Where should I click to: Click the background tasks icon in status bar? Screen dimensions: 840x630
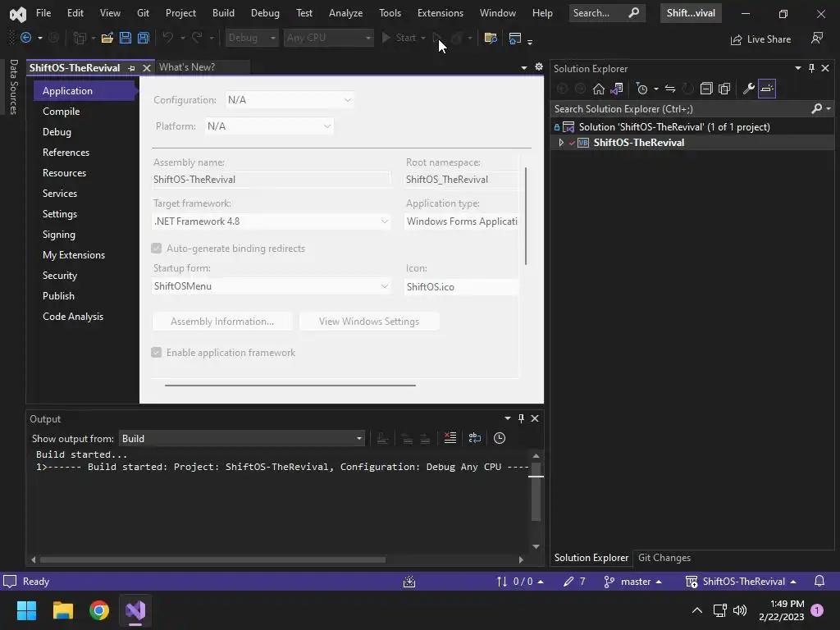click(x=409, y=582)
